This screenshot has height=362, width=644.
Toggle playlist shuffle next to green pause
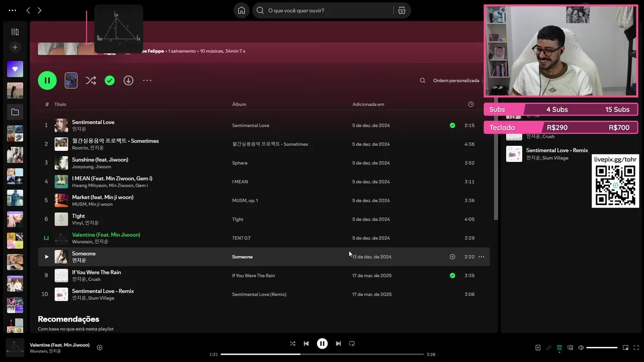tap(91, 80)
